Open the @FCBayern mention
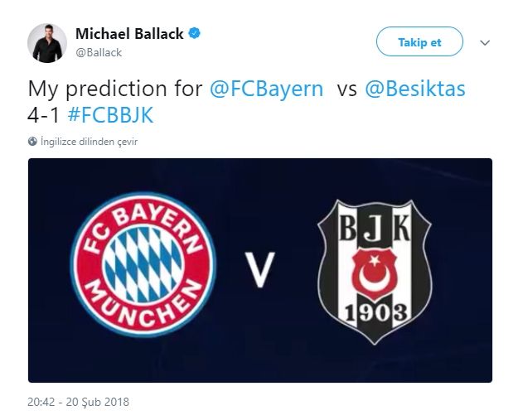Image resolution: width=518 pixels, height=420 pixels. (267, 89)
